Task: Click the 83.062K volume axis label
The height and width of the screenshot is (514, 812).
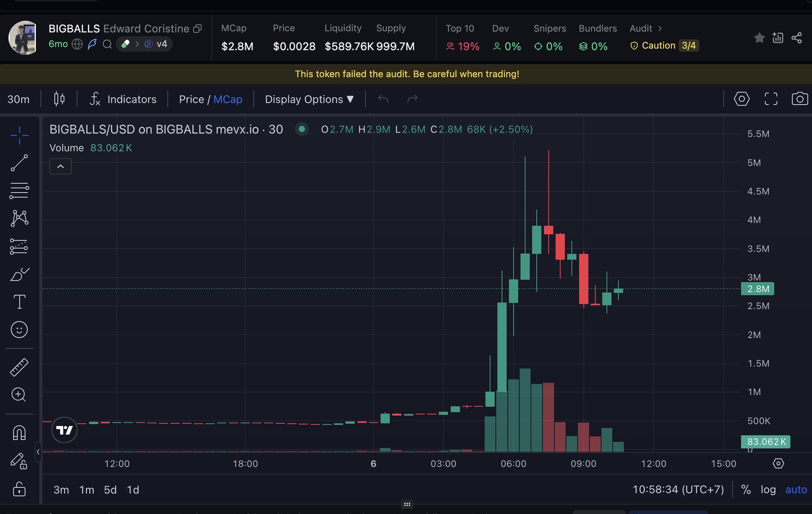Action: click(x=766, y=441)
